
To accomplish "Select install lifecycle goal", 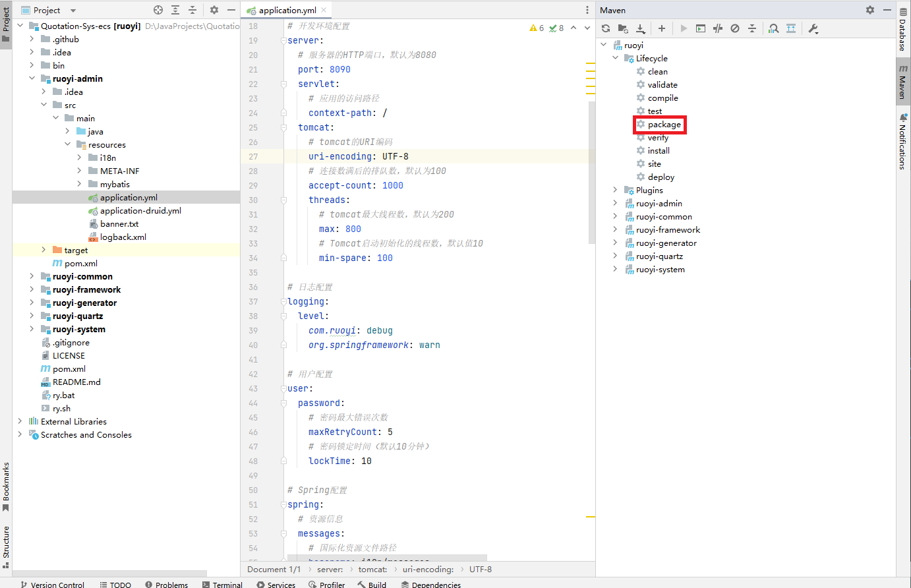I will (x=659, y=150).
